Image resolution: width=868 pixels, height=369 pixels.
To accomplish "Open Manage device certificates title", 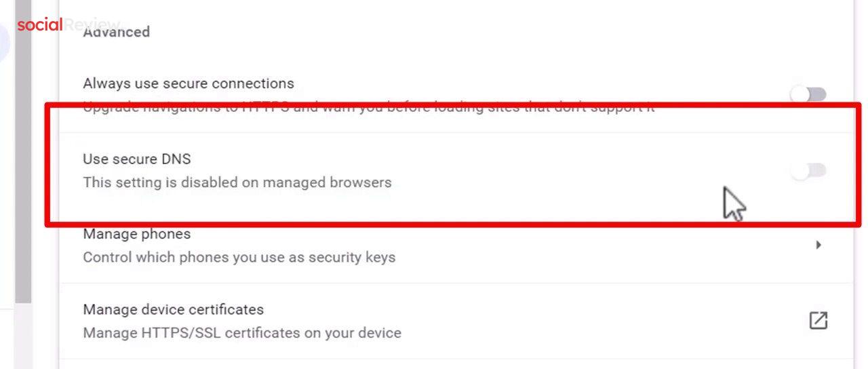I will click(173, 309).
